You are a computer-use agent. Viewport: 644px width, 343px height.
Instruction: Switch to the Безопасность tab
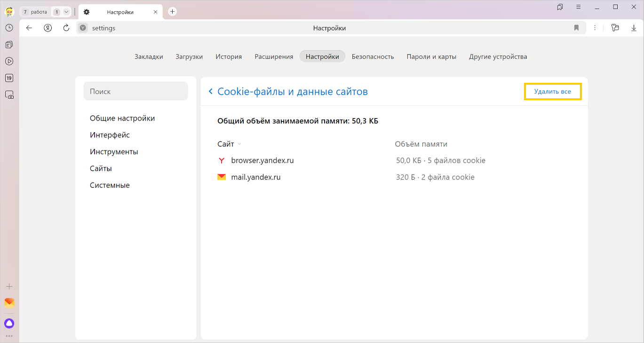click(373, 56)
